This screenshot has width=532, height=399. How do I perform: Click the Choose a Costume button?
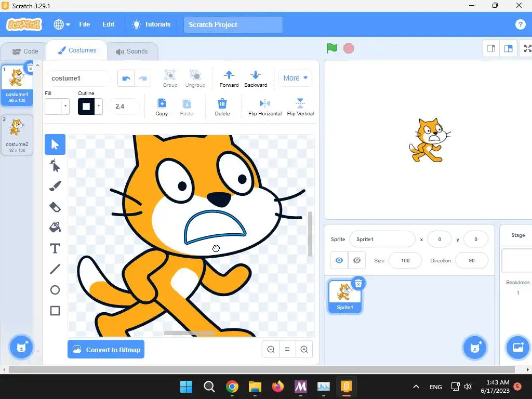coord(21,347)
